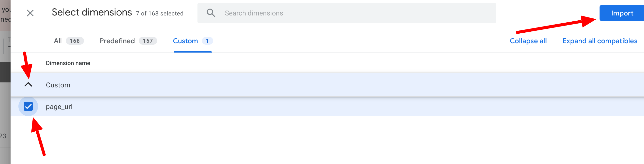
Task: Collapse the Custom group chevron
Action: click(28, 85)
